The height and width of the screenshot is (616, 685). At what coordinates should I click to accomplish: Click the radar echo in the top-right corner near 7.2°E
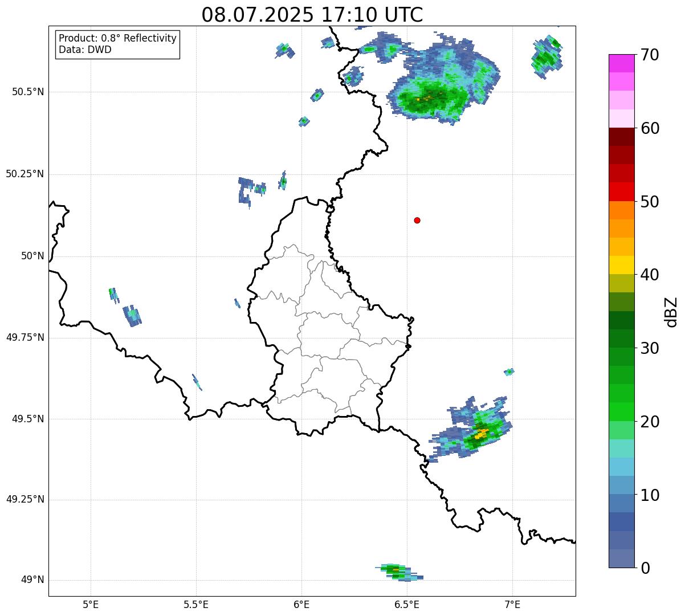547,56
